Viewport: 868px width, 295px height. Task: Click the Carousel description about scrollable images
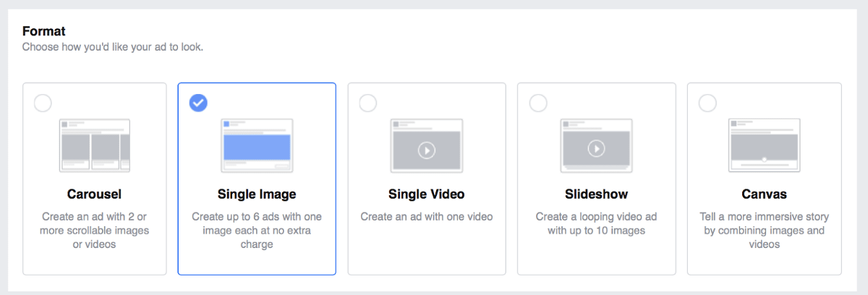click(94, 231)
